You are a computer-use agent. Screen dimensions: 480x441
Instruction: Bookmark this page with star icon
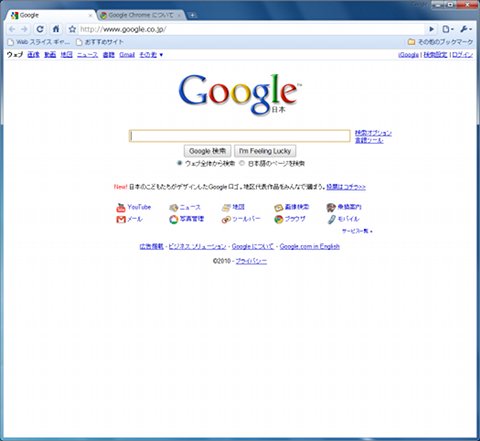click(x=72, y=29)
